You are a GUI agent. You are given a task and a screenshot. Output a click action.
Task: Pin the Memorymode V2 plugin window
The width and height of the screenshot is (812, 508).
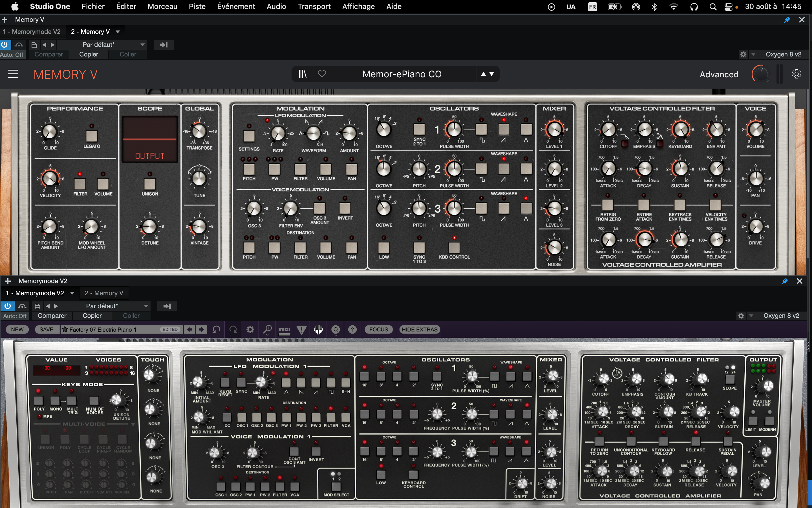[784, 281]
